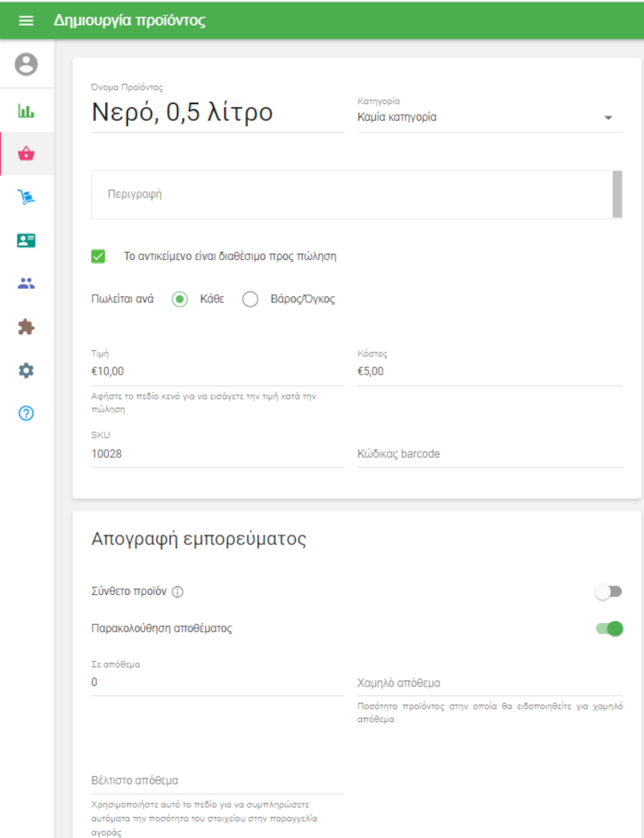Open the customers people icon
This screenshot has width=644, height=838.
coord(27,283)
